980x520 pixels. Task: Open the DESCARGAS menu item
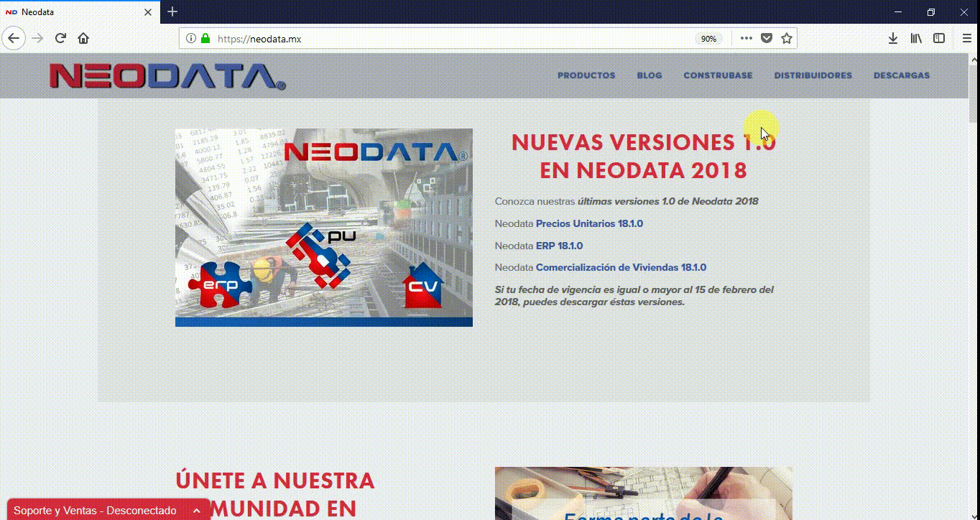click(x=902, y=75)
